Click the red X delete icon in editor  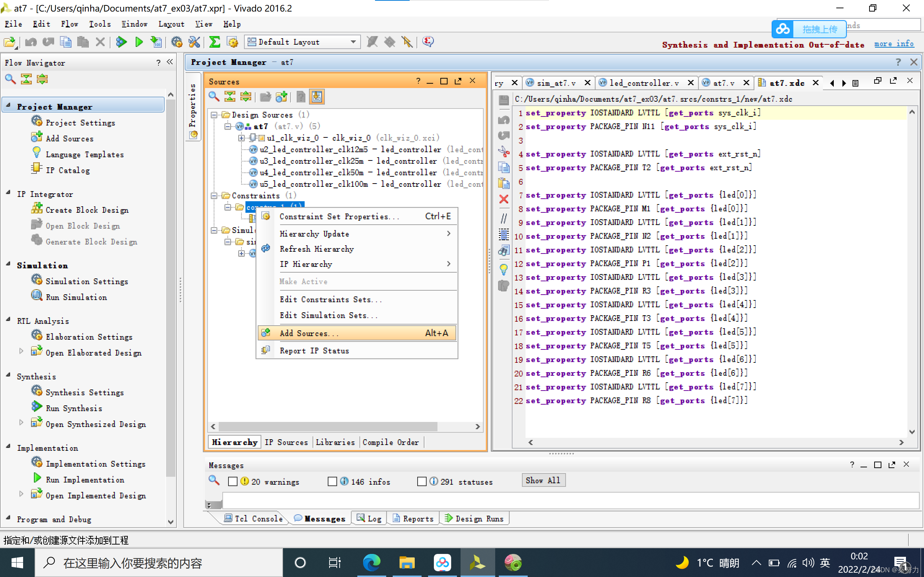pyautogui.click(x=504, y=199)
